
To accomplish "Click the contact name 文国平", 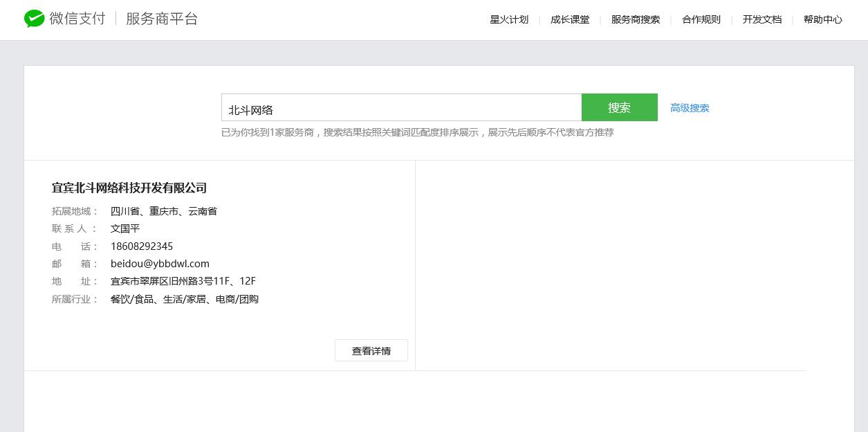I will click(124, 228).
